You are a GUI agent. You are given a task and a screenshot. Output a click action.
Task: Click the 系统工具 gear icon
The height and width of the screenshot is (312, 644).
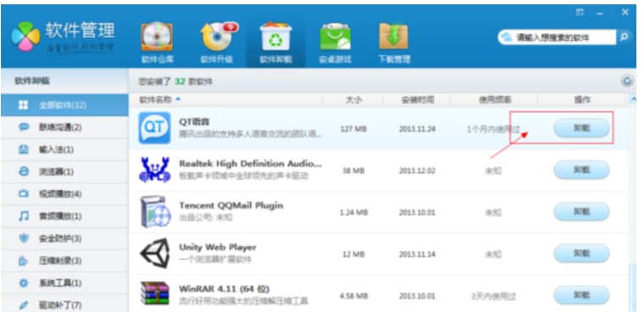tap(24, 283)
